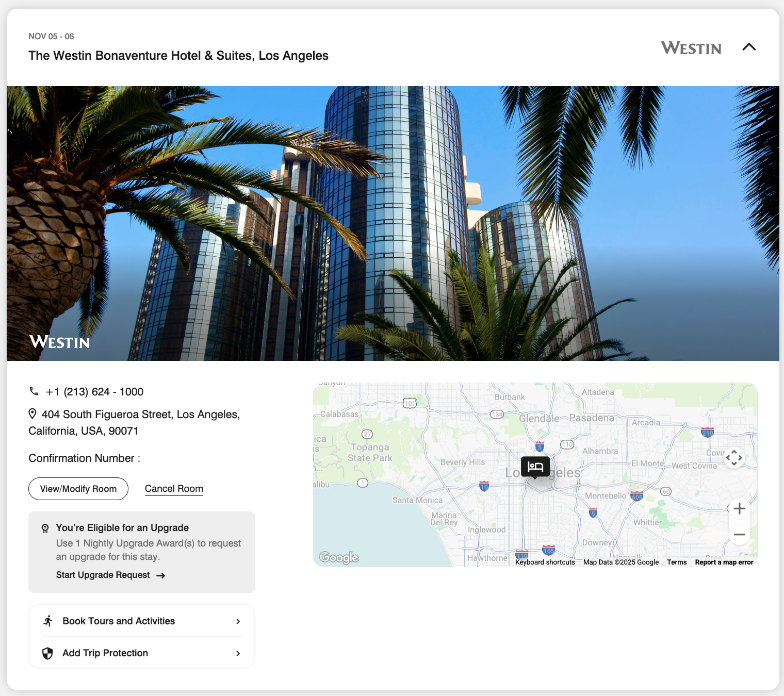Zoom in on the map
Viewport: 784px width, 696px height.
click(x=739, y=509)
